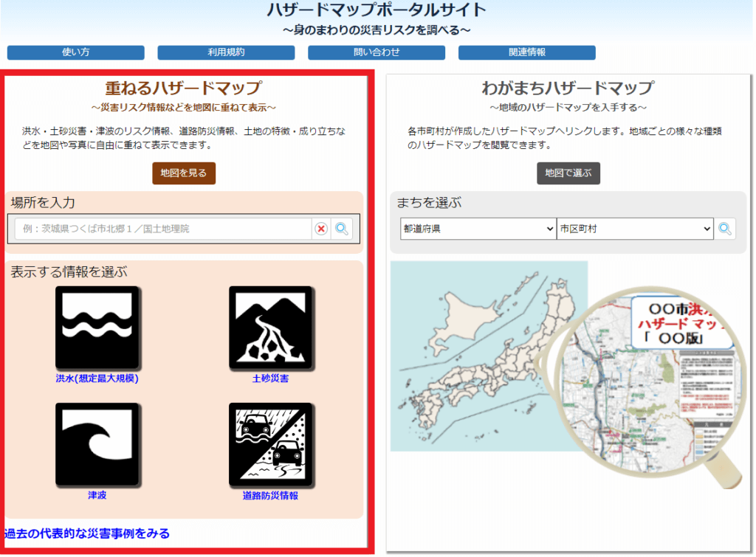Click the magnifier search icon beside address field
This screenshot has height=557, width=756.
tap(342, 229)
